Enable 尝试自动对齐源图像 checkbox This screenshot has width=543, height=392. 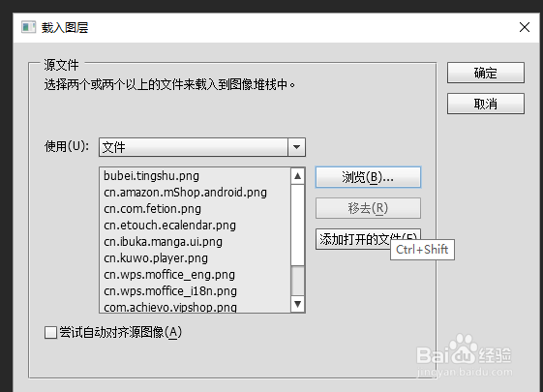click(x=50, y=332)
